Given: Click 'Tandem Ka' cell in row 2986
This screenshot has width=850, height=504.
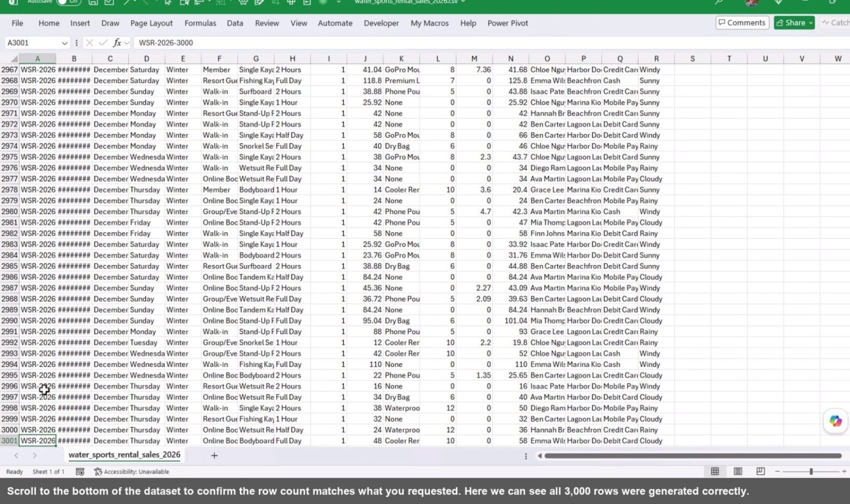Looking at the screenshot, I should [x=256, y=277].
